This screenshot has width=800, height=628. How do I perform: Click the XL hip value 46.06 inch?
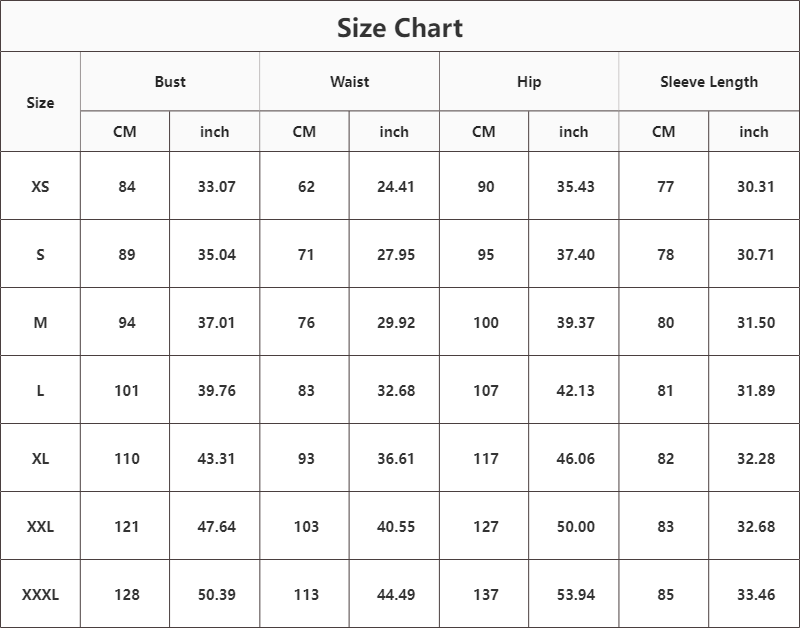point(575,458)
